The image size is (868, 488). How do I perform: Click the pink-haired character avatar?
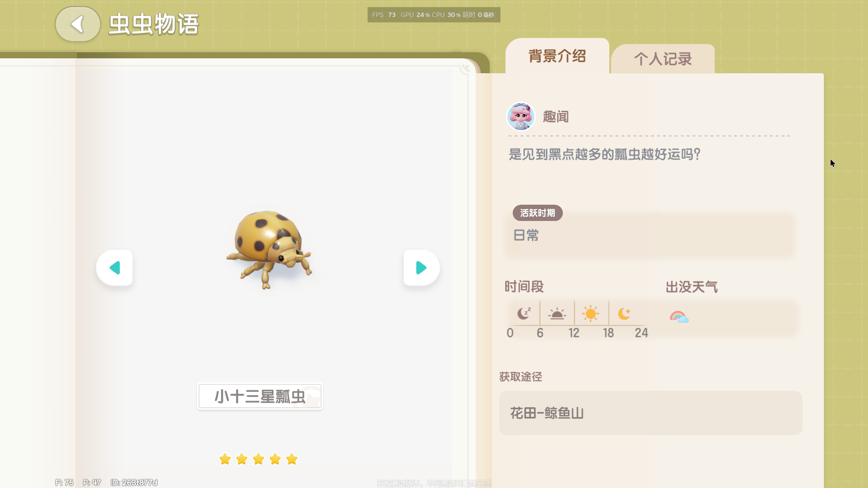[x=521, y=117]
